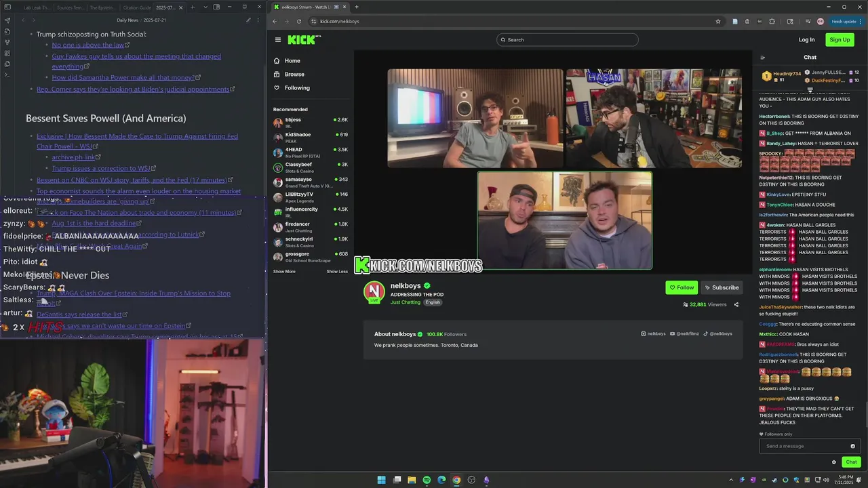Open the Finish update Chrome menu

846,21
